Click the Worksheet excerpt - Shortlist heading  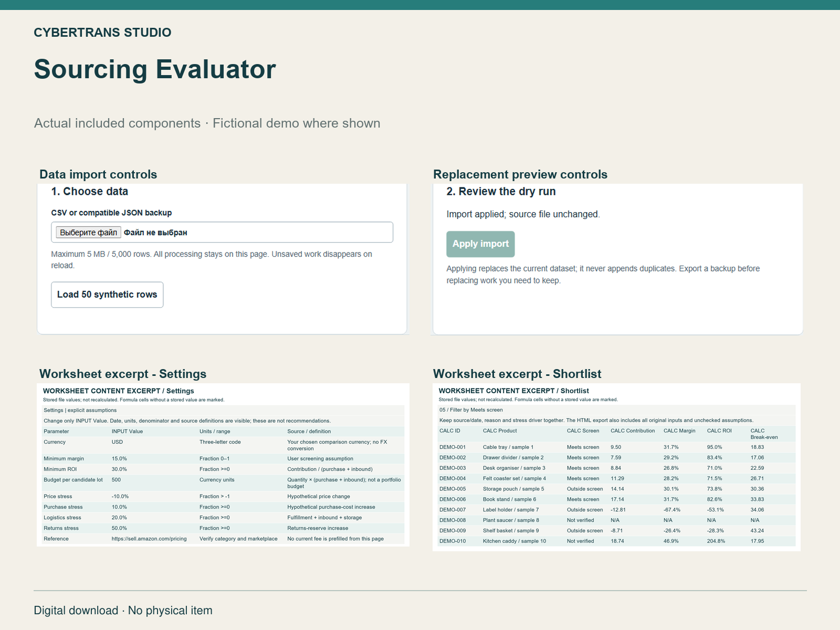click(x=517, y=374)
